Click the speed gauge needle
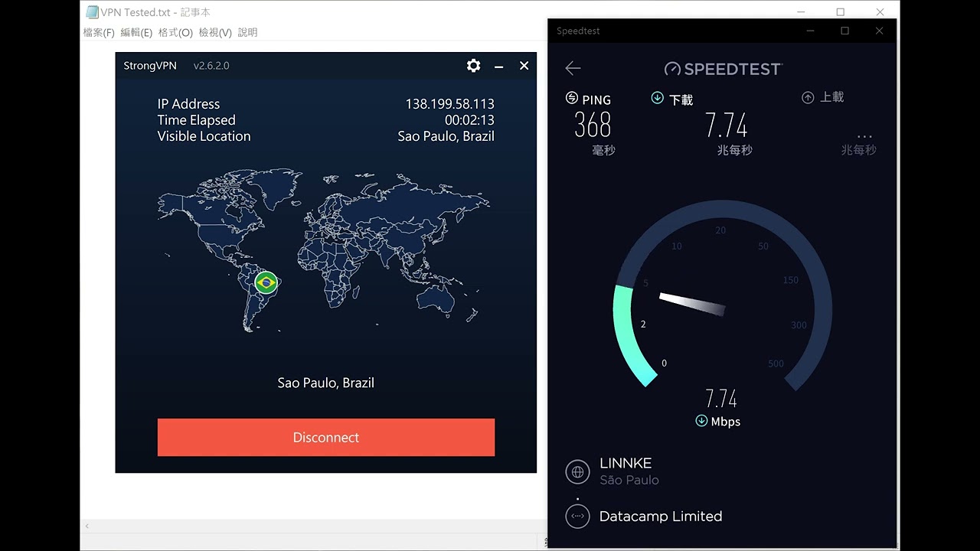This screenshot has width=980, height=551. coord(692,303)
